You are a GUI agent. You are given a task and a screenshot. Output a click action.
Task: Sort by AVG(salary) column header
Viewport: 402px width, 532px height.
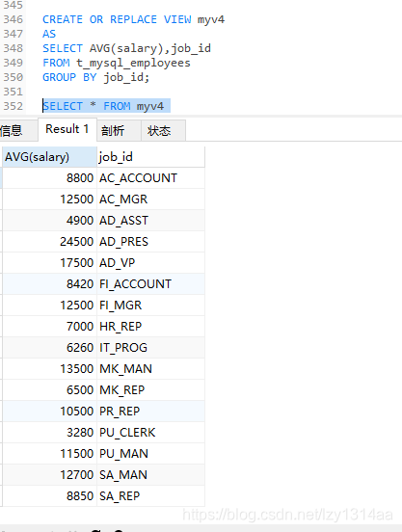[x=49, y=157]
